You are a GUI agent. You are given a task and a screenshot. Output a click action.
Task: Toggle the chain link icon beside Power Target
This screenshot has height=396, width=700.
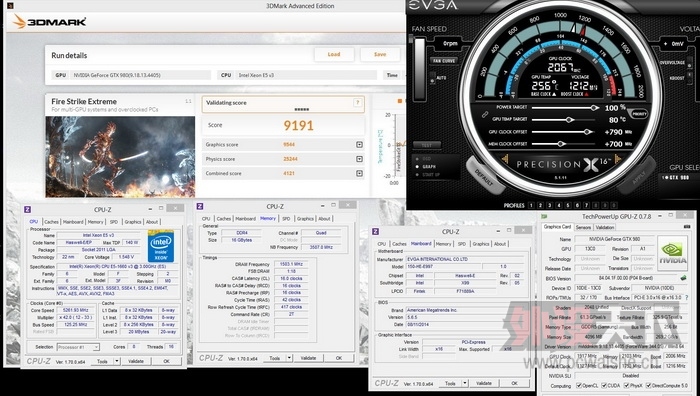coord(484,115)
